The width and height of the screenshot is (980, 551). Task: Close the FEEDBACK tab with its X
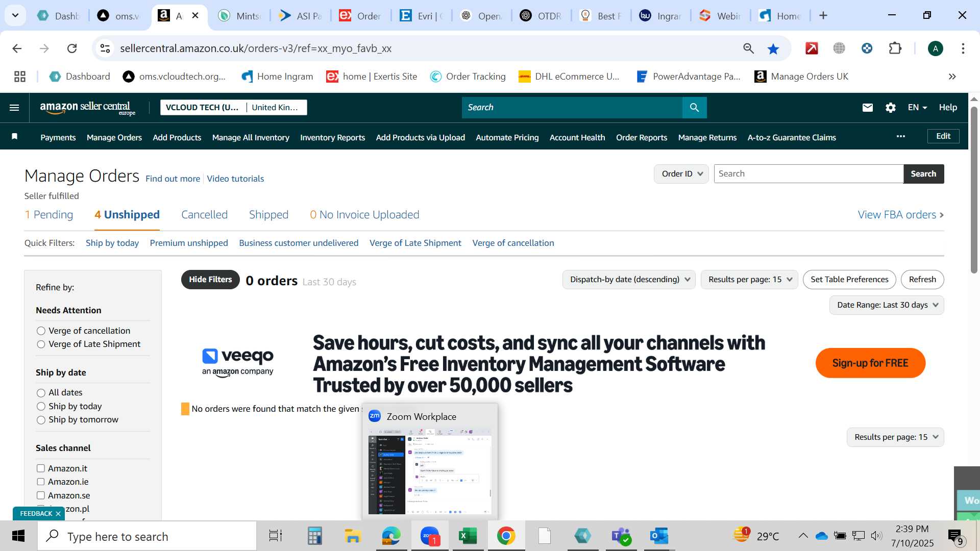pos(58,514)
